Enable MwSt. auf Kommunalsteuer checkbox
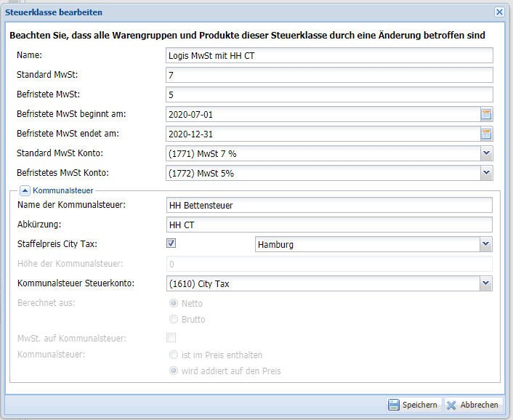This screenshot has height=420, width=513. pos(171,337)
